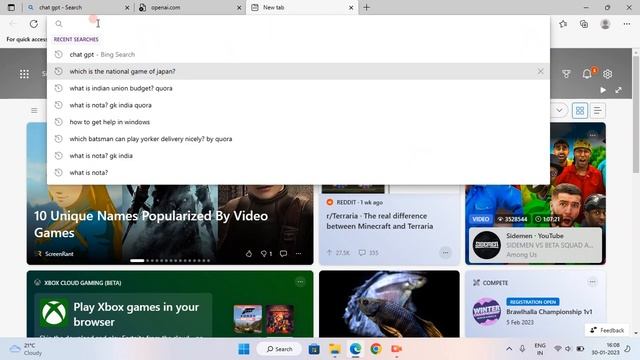Viewport: 640px width, 360px height.
Task: Open the rewards trophy icon
Action: pyautogui.click(x=566, y=74)
